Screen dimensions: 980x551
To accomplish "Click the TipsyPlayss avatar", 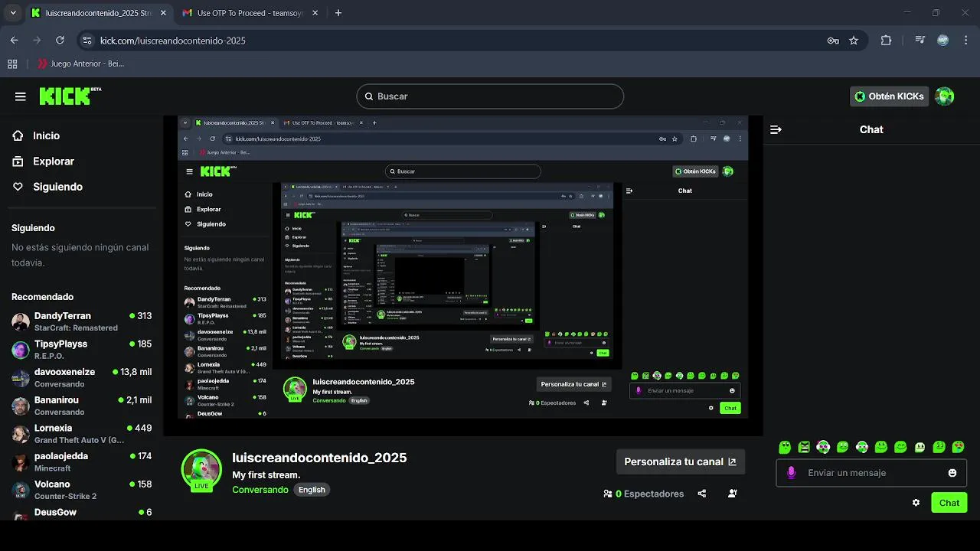I will point(21,350).
